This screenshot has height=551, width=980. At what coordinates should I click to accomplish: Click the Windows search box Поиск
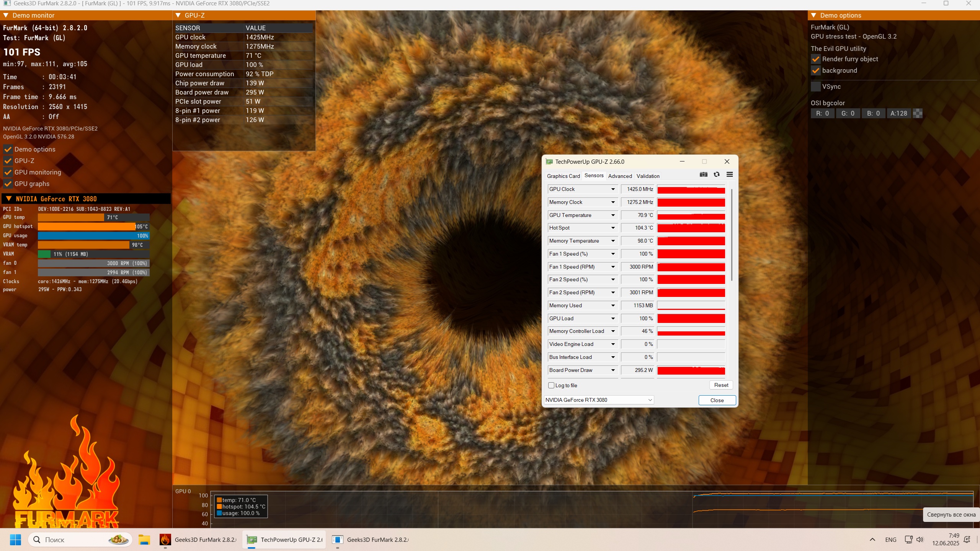[80, 540]
